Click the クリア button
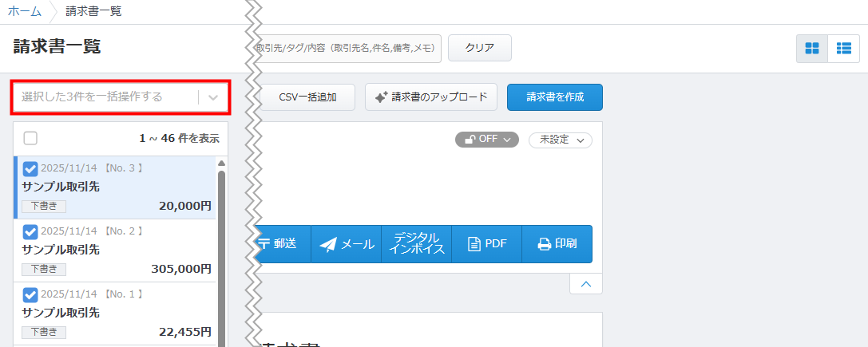868x347 pixels. click(x=479, y=48)
